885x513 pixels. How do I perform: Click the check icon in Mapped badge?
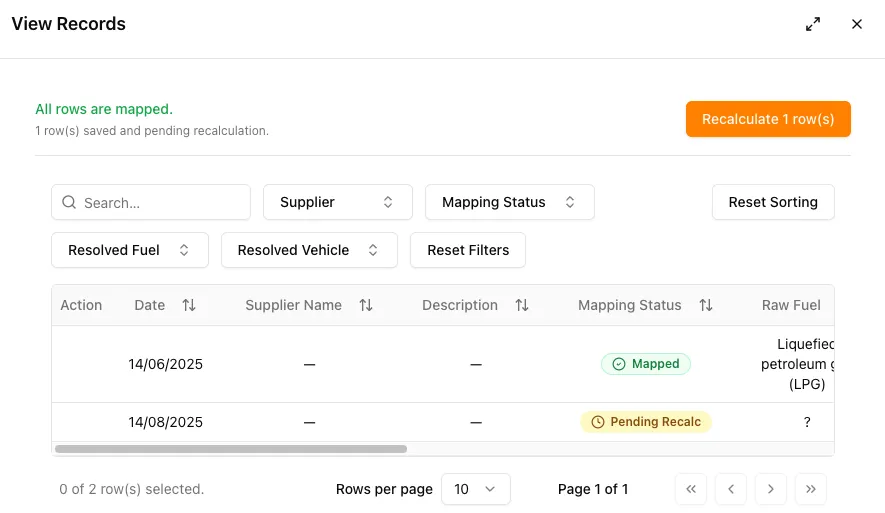[x=619, y=364]
